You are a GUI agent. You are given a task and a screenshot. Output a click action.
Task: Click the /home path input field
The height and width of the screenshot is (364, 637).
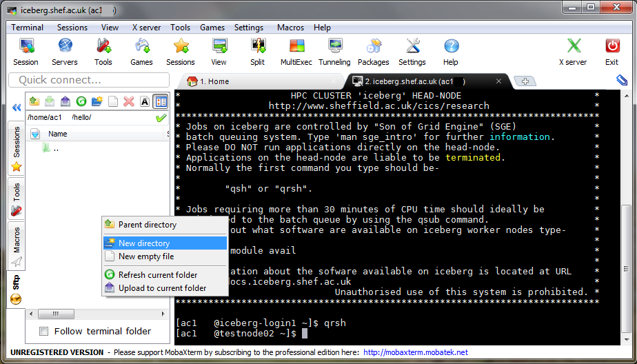coord(90,118)
